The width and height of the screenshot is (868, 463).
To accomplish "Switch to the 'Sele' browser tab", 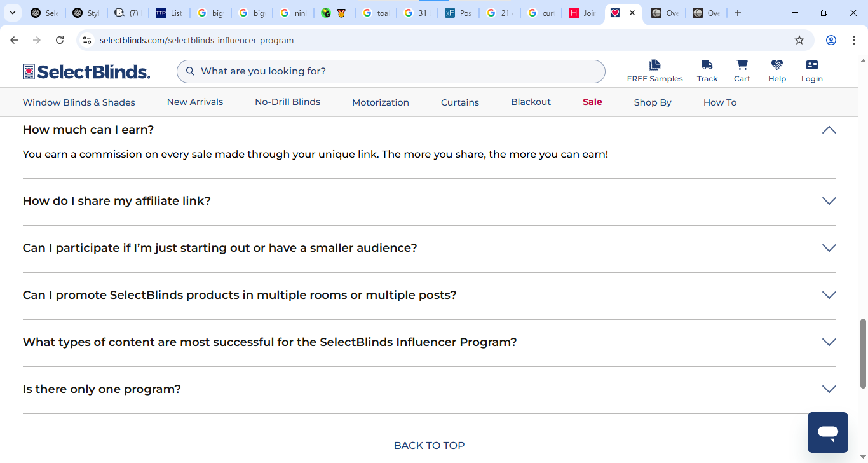I will pyautogui.click(x=44, y=13).
